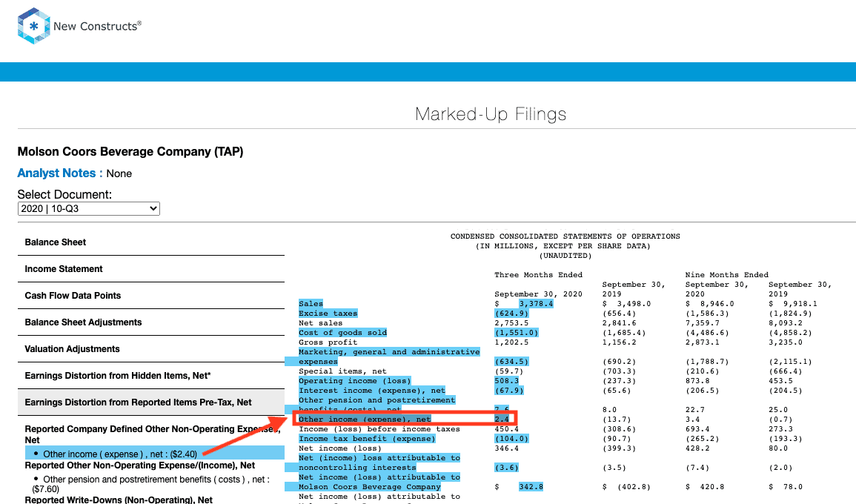This screenshot has width=856, height=504.
Task: Click the highlighted Excise taxes label
Action: (x=328, y=314)
